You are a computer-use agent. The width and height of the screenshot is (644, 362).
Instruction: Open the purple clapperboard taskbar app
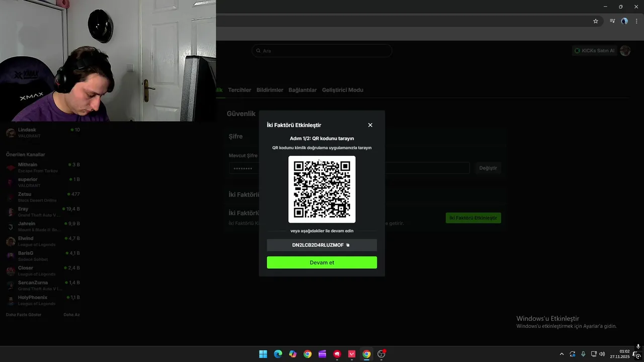(x=323, y=354)
